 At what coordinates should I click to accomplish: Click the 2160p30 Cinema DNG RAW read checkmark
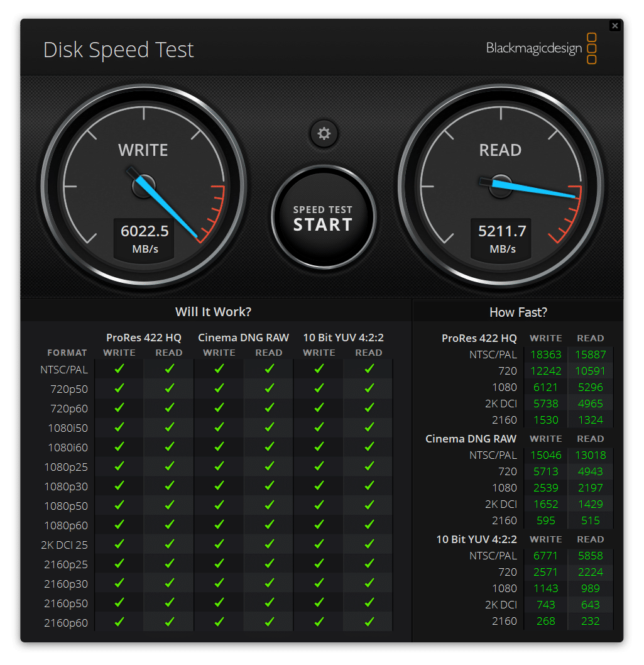[269, 583]
